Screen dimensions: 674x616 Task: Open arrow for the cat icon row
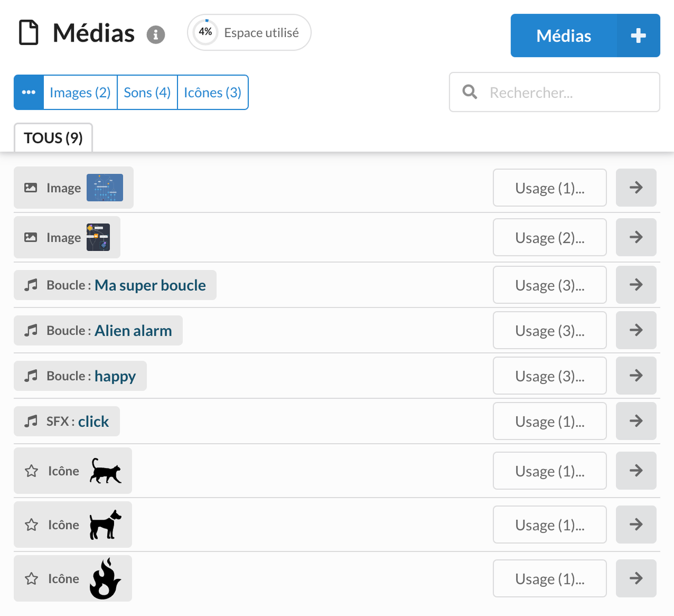point(636,471)
